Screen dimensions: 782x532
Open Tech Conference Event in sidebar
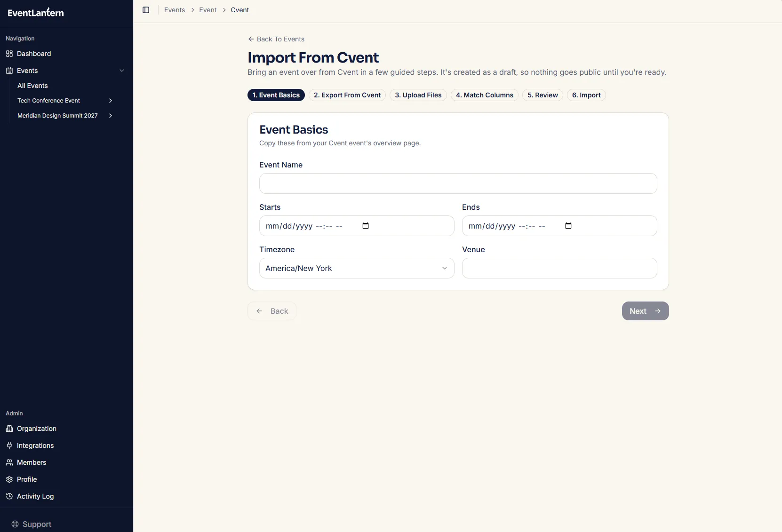49,101
